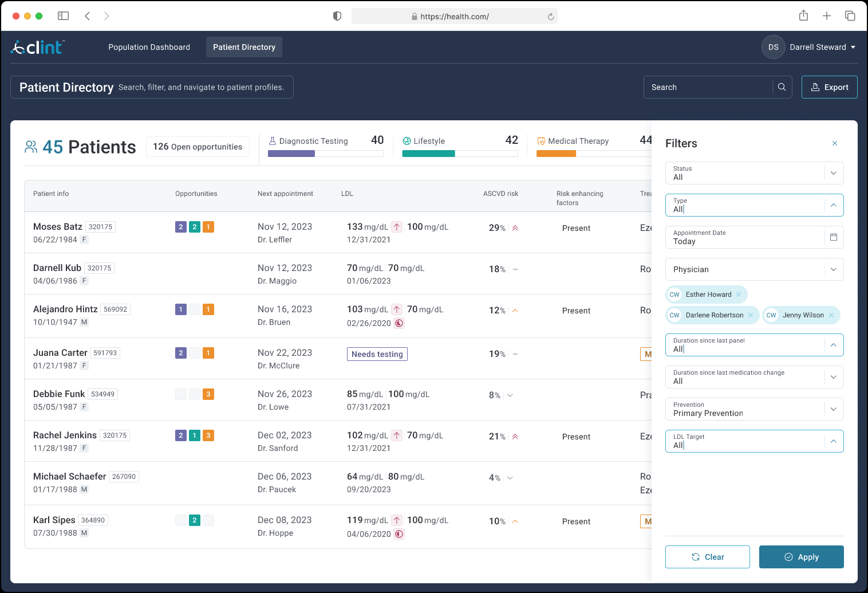Remove Esther Howard physician chip
This screenshot has height=593, width=868.
pyautogui.click(x=739, y=294)
